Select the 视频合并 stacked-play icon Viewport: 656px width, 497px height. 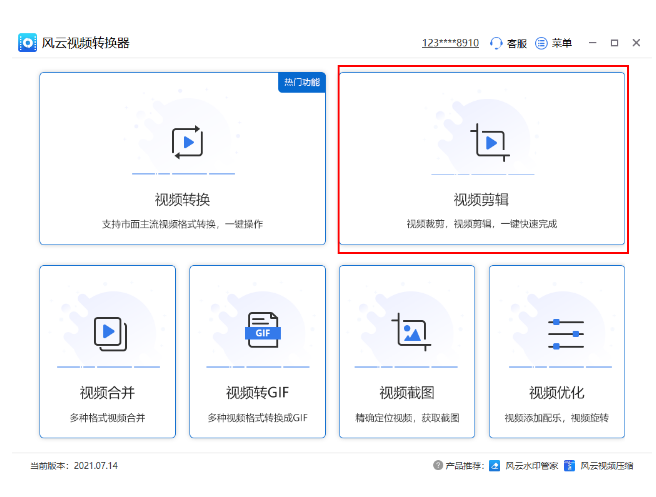coord(110,334)
